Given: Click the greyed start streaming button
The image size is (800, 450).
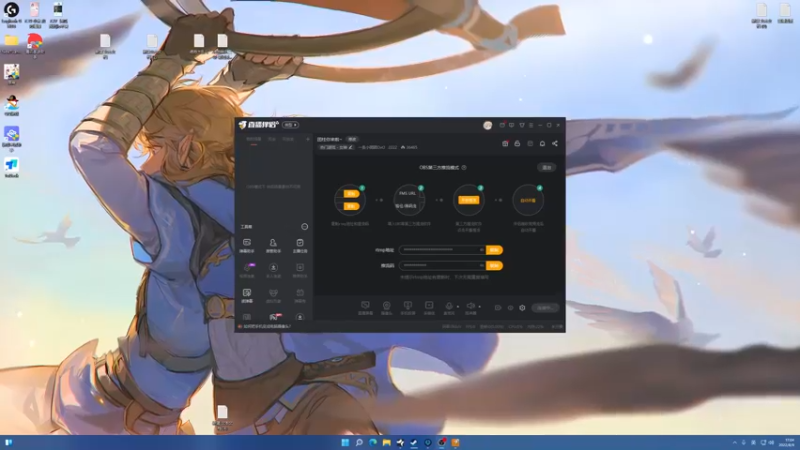Looking at the screenshot, I should pos(544,308).
